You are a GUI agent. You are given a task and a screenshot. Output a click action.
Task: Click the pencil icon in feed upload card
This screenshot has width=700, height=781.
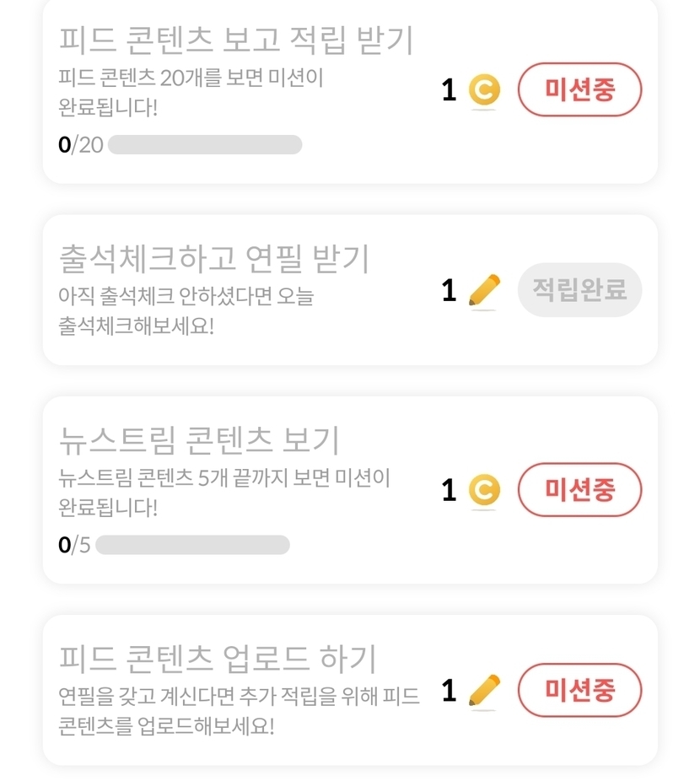tap(484, 691)
